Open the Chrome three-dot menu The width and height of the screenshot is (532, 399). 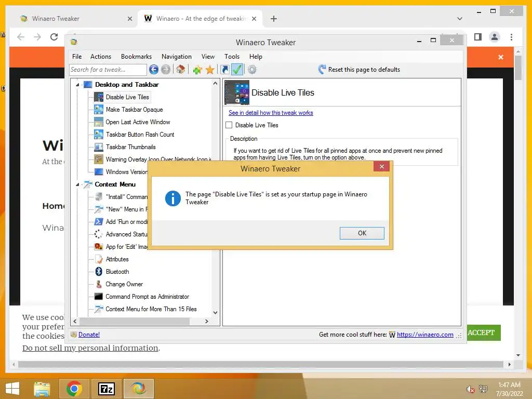click(x=511, y=37)
